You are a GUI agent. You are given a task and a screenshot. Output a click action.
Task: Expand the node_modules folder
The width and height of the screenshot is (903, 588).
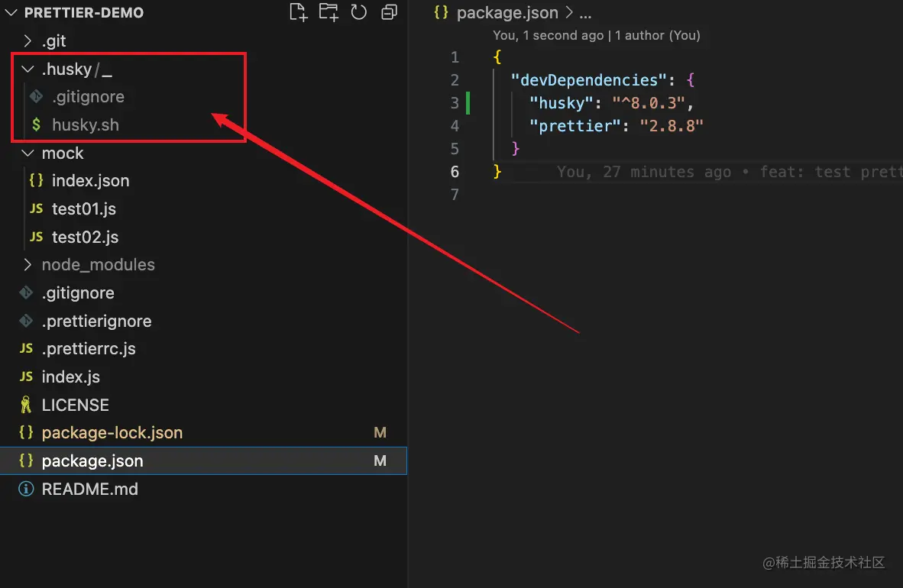point(28,264)
